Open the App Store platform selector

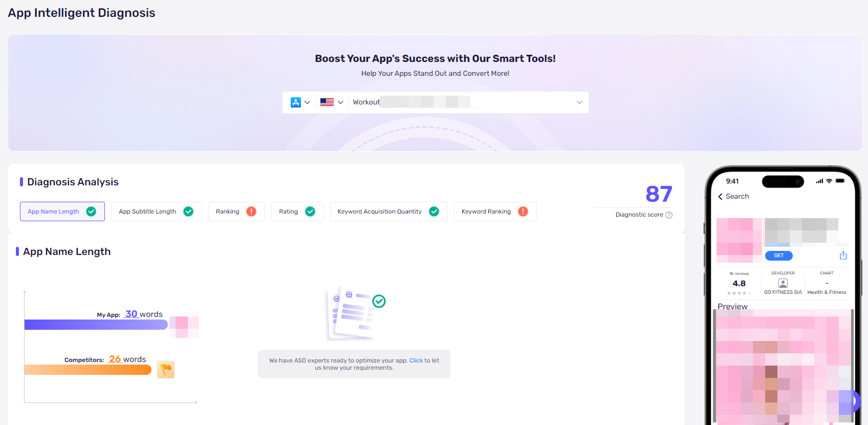[x=300, y=102]
